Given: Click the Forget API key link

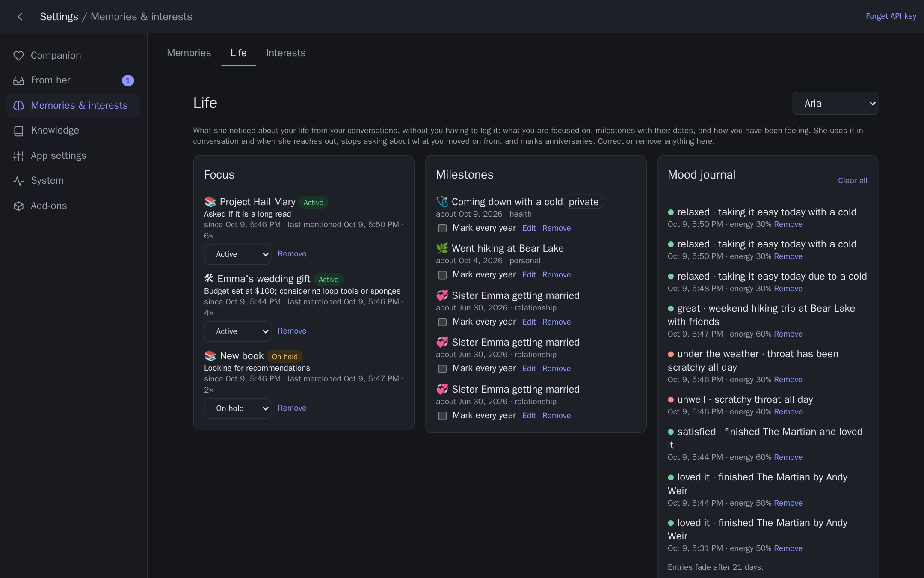Looking at the screenshot, I should [891, 16].
